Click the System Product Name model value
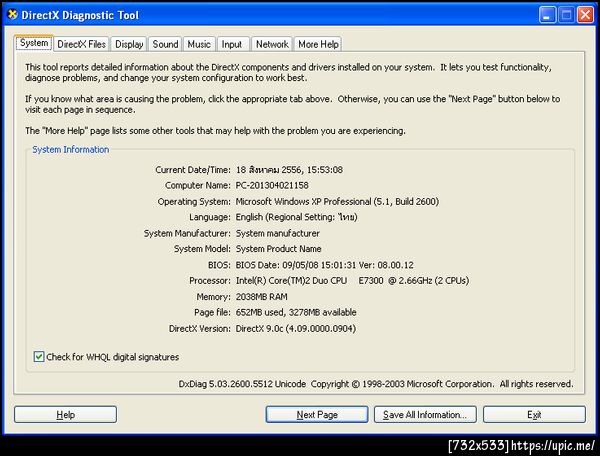Image resolution: width=600 pixels, height=456 pixels. point(278,249)
